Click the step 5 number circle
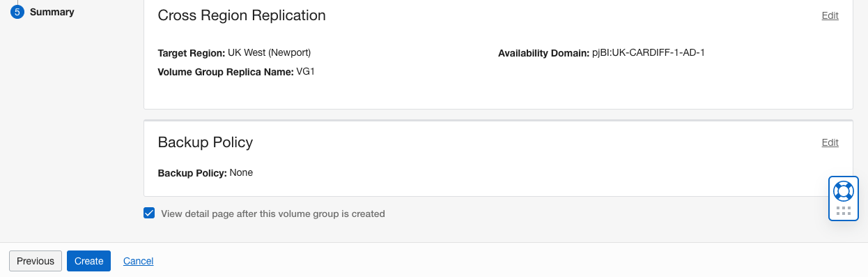The height and width of the screenshot is (277, 868). (x=17, y=12)
